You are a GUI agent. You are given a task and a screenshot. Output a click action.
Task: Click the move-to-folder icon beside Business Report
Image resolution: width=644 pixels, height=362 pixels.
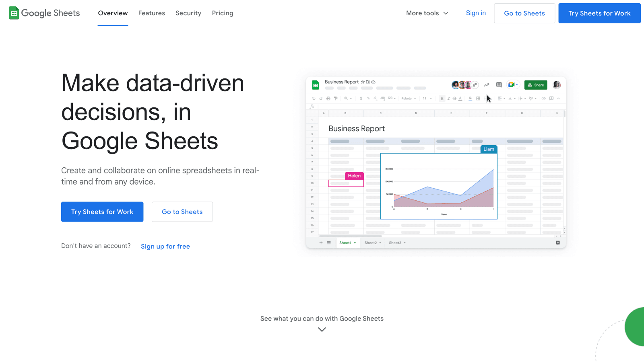pyautogui.click(x=368, y=82)
